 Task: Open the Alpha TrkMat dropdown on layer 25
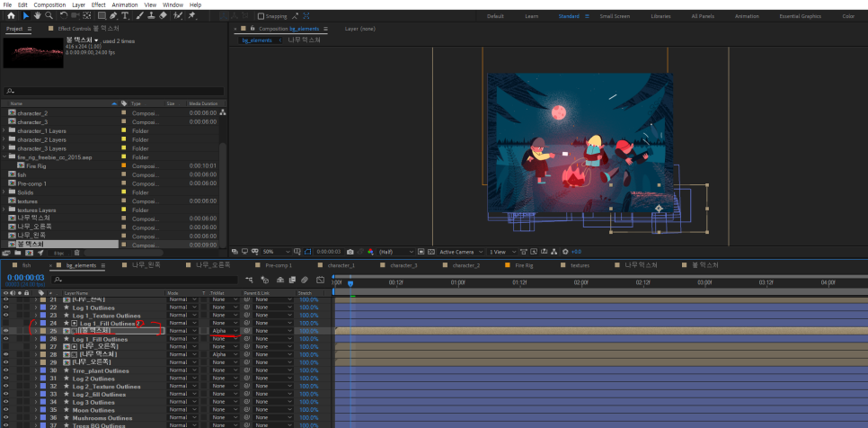225,331
